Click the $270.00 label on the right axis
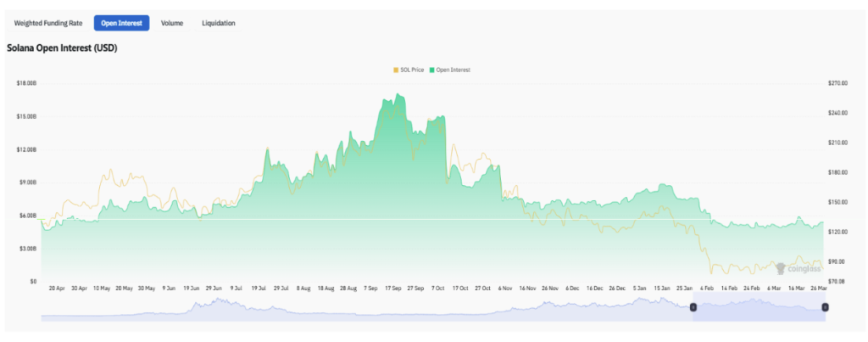 click(x=837, y=83)
